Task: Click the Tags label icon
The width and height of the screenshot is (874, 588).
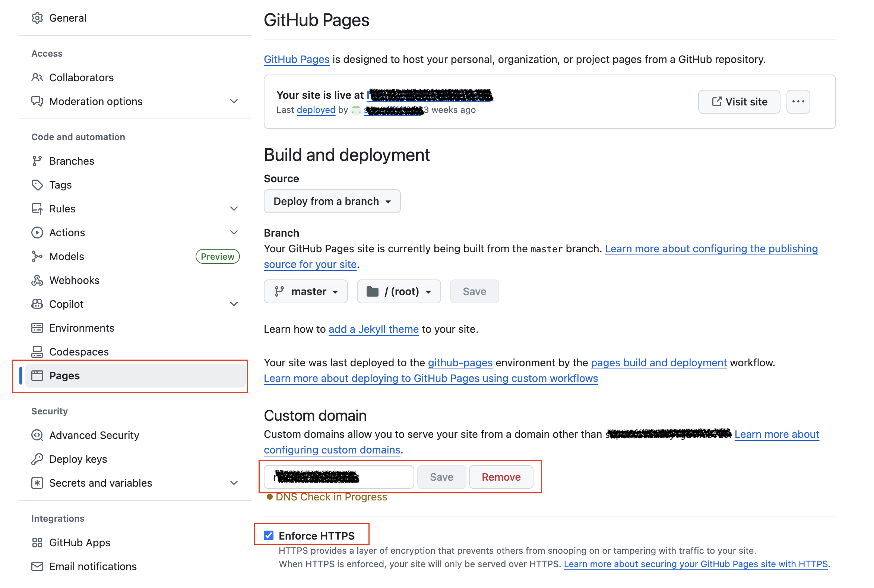Action: (x=37, y=185)
